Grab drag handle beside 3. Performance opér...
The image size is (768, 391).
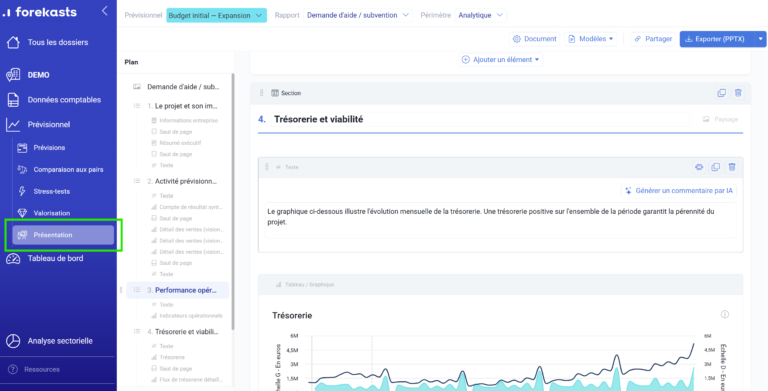tap(121, 290)
